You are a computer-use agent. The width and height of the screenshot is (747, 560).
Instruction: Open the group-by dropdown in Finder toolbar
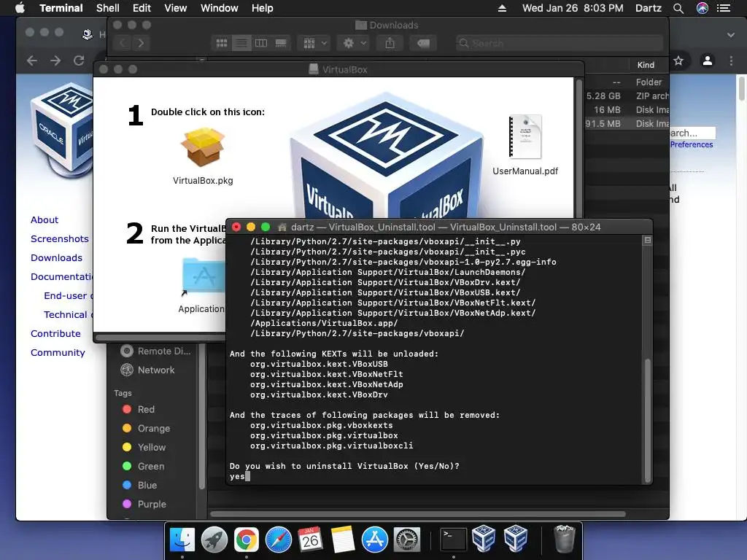pyautogui.click(x=314, y=43)
